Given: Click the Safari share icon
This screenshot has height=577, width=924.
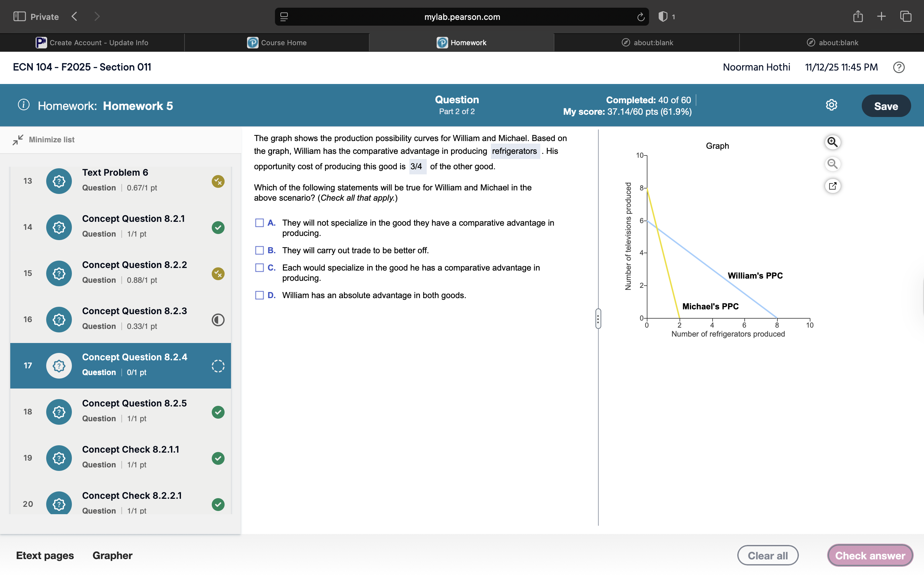Looking at the screenshot, I should click(x=858, y=16).
